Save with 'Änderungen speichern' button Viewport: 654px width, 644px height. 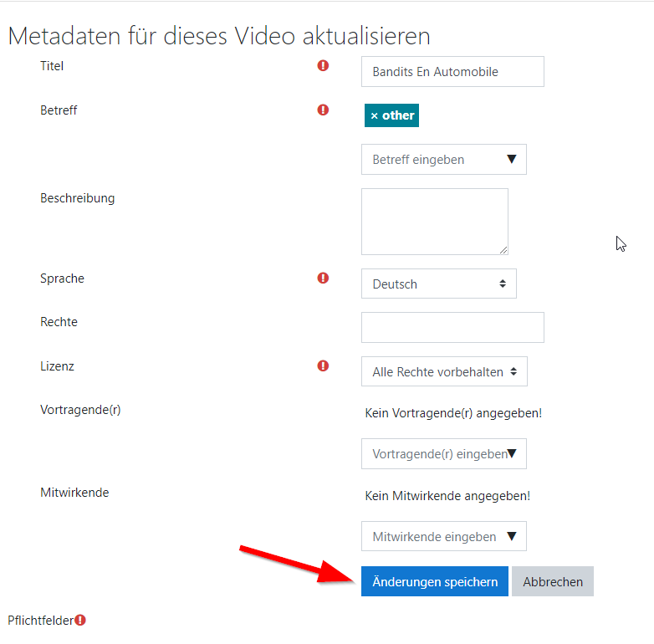click(434, 582)
